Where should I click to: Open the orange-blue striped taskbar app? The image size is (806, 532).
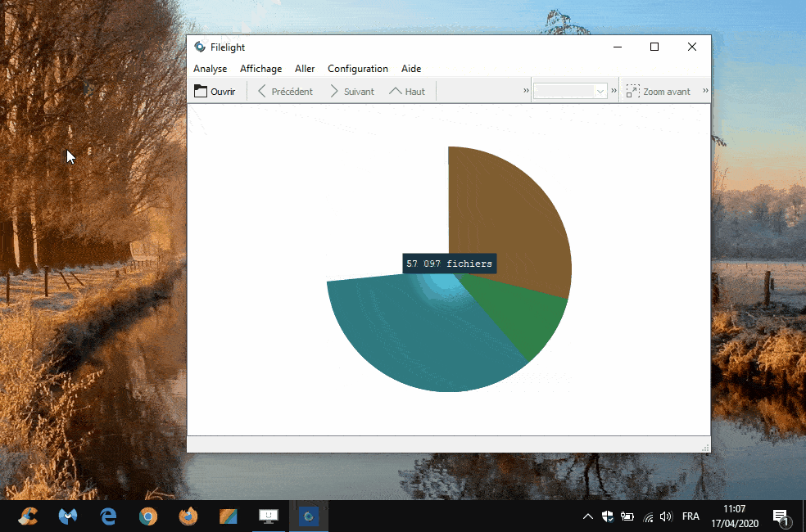(229, 516)
